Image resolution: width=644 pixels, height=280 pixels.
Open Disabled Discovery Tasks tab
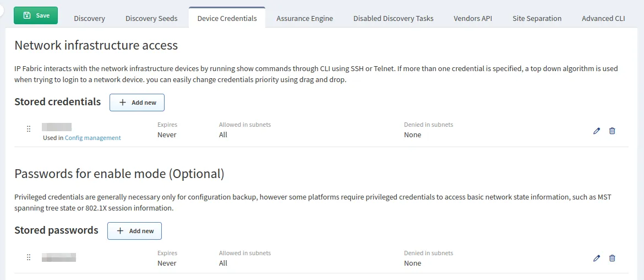(393, 18)
